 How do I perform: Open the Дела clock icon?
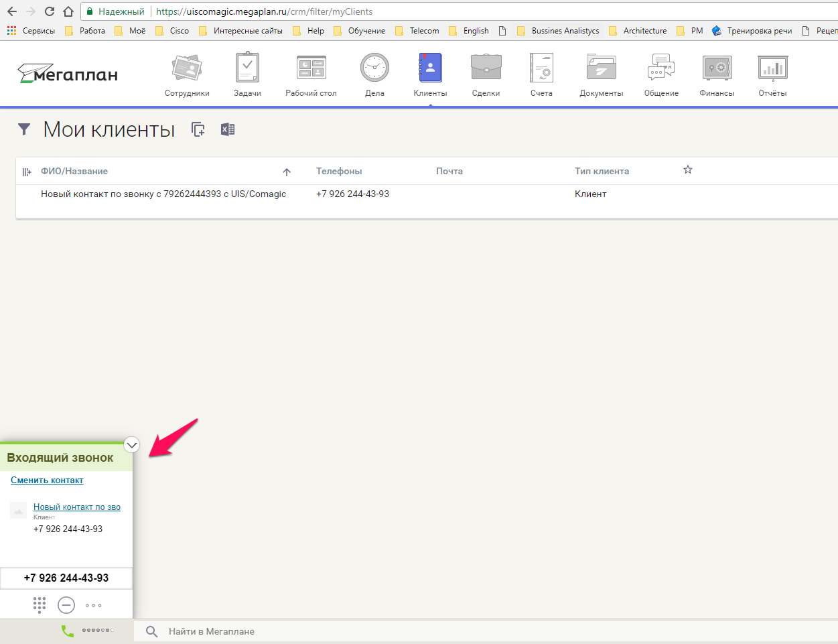click(x=374, y=69)
